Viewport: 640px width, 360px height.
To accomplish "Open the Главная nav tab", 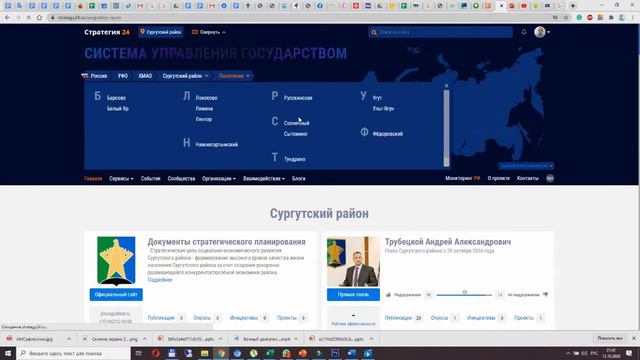I will [93, 178].
